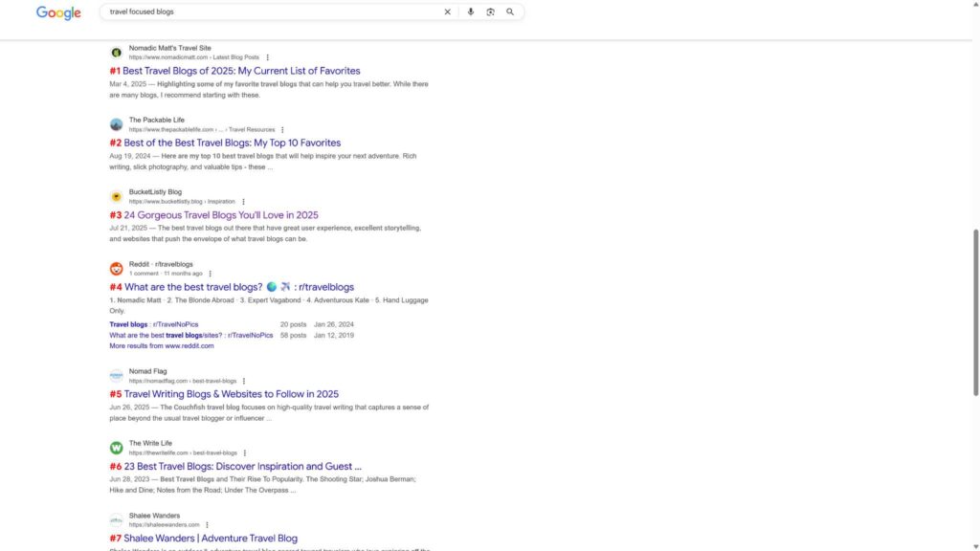
Task: Open more options for The Write Life result
Action: click(x=244, y=452)
